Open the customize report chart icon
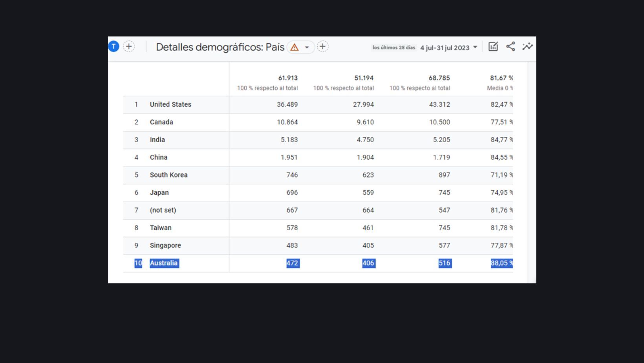Image resolution: width=644 pixels, height=363 pixels. tap(493, 46)
